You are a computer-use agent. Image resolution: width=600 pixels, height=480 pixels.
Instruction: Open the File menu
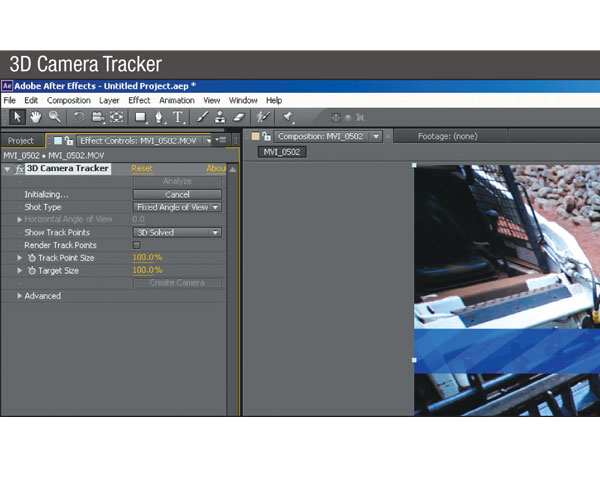pyautogui.click(x=10, y=100)
